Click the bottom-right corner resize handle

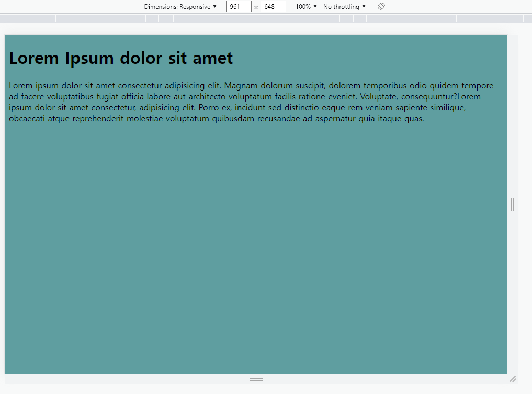tap(513, 379)
